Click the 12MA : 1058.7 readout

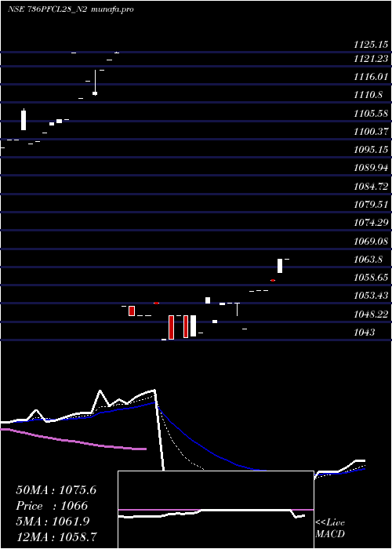click(56, 536)
